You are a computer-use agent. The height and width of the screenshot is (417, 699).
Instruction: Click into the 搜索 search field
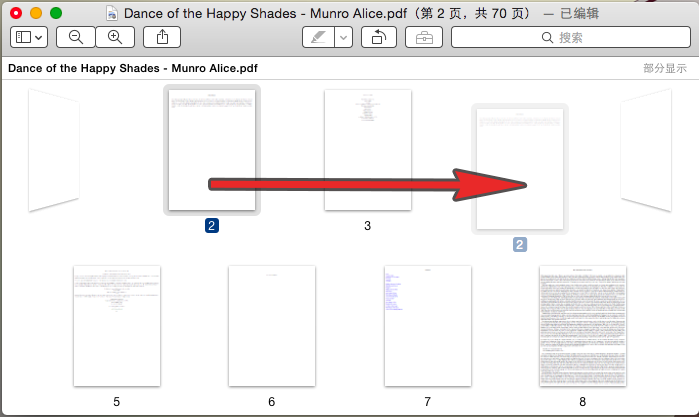pyautogui.click(x=570, y=37)
